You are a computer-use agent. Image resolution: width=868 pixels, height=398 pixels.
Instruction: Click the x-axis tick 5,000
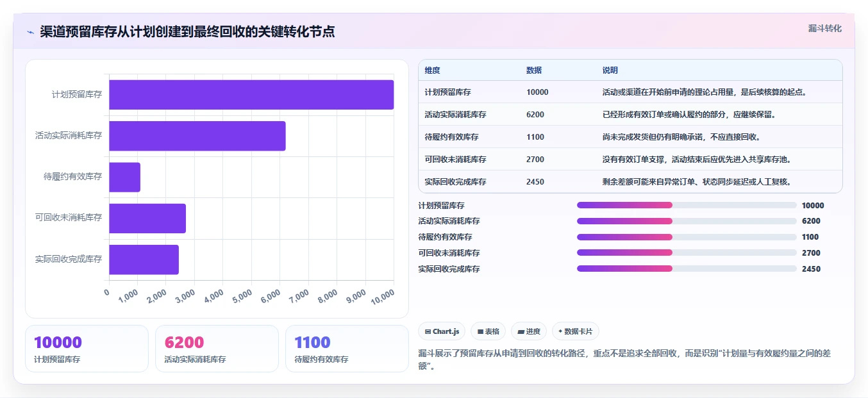click(242, 296)
